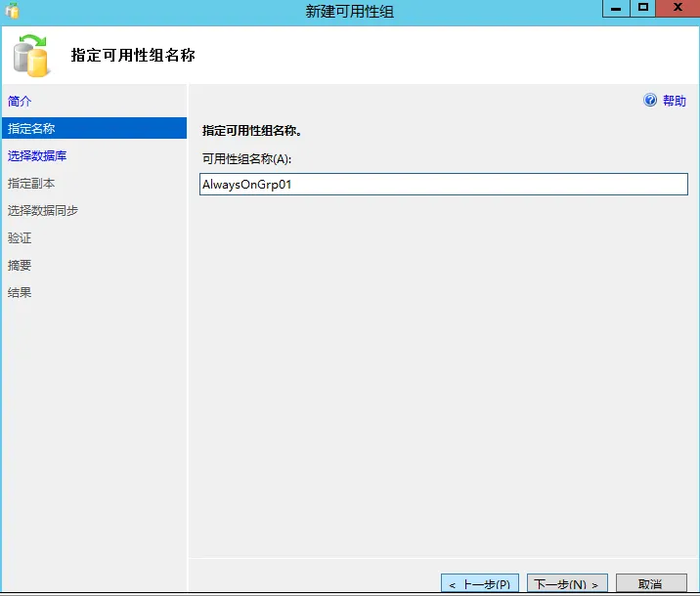Click the 上一步(P) back button

click(x=480, y=583)
